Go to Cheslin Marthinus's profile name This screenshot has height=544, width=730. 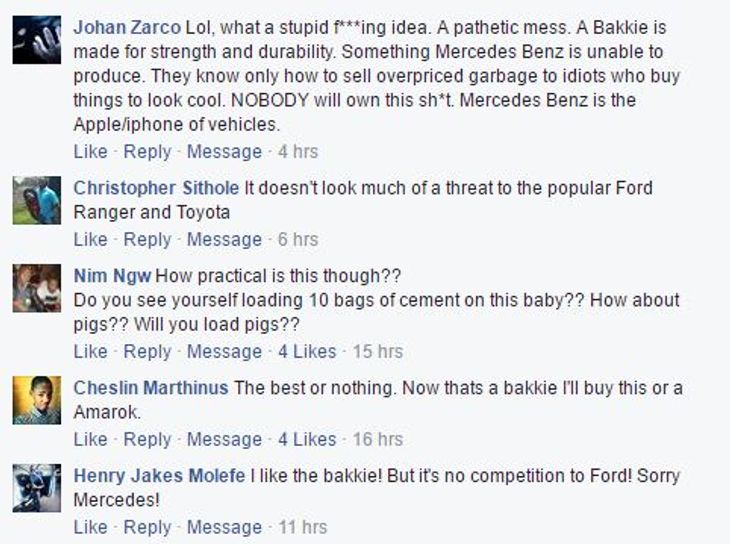coord(151,388)
